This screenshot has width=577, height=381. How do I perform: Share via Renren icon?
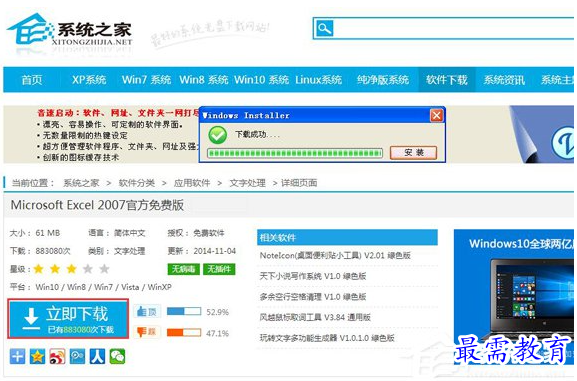tap(97, 356)
